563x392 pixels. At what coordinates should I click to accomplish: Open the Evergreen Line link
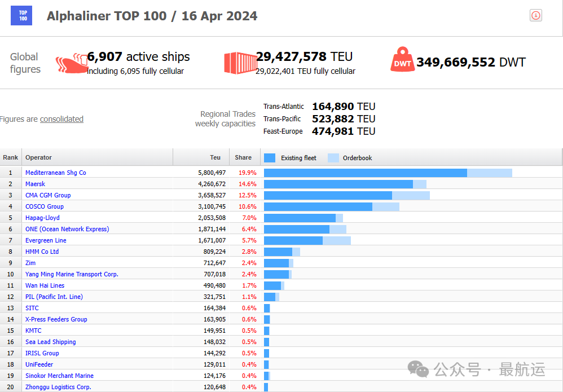click(46, 240)
